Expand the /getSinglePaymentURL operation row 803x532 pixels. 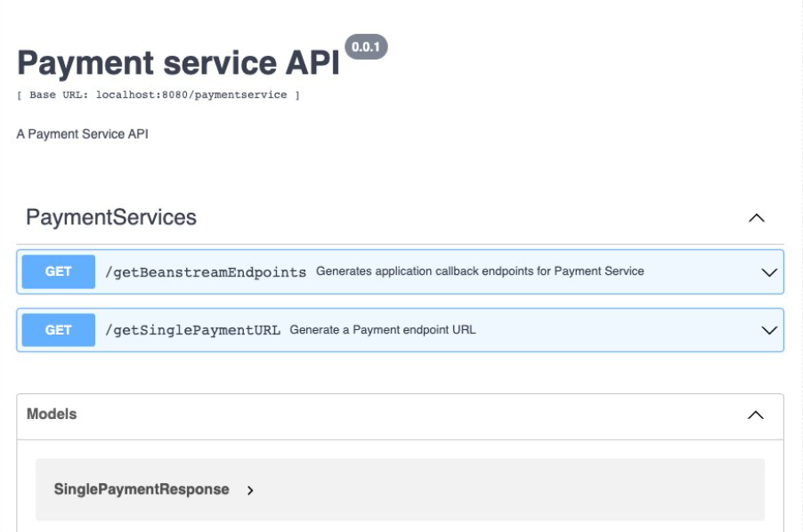(401, 328)
